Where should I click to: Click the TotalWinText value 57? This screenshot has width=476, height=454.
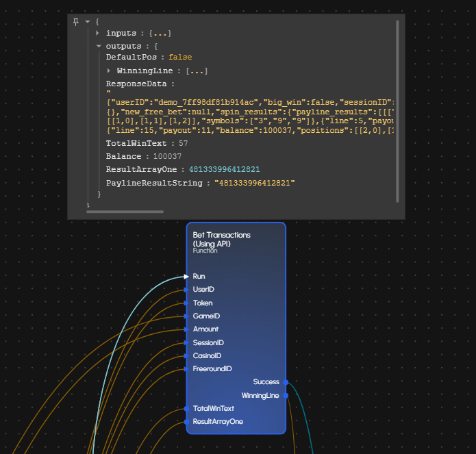click(x=183, y=143)
